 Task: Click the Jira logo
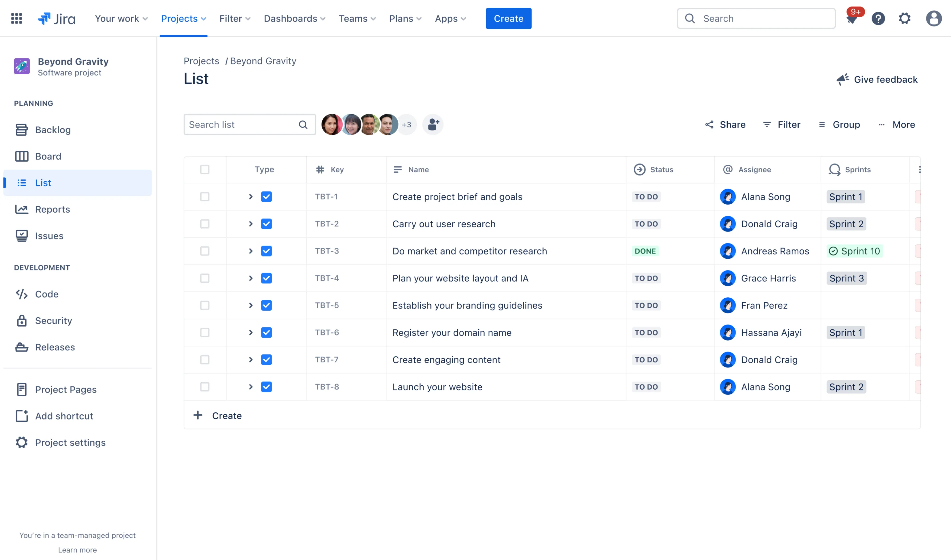[57, 18]
